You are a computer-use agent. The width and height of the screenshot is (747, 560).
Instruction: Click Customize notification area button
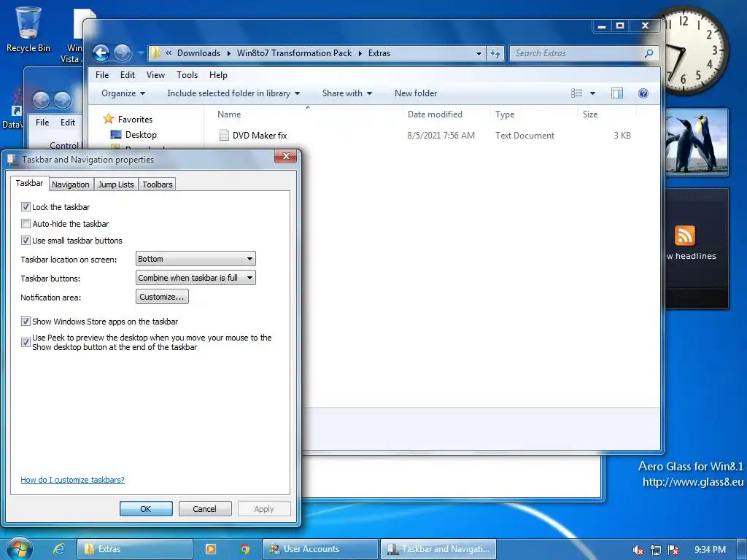[162, 297]
